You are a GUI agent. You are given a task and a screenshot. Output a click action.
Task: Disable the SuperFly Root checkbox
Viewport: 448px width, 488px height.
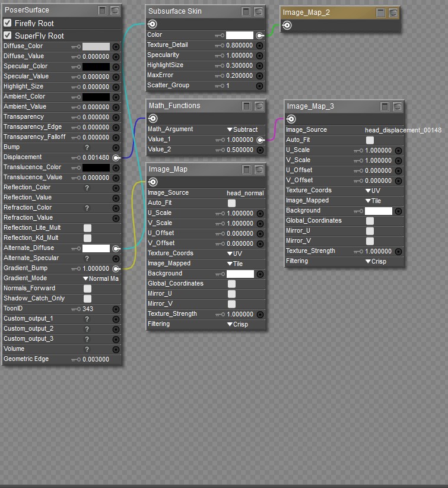tap(8, 36)
